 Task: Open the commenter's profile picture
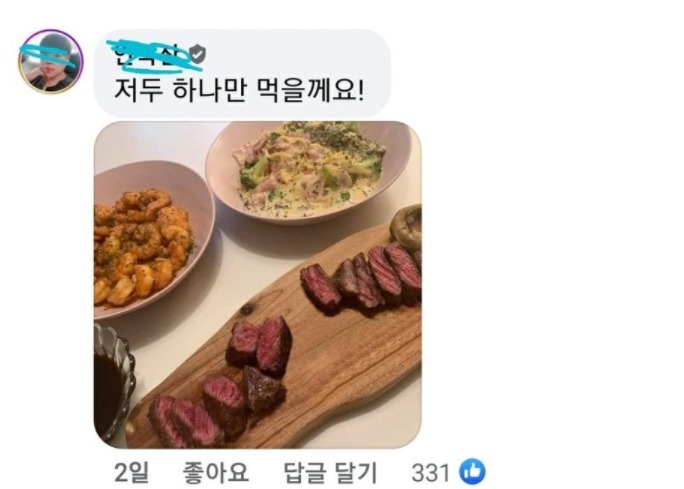(51, 62)
